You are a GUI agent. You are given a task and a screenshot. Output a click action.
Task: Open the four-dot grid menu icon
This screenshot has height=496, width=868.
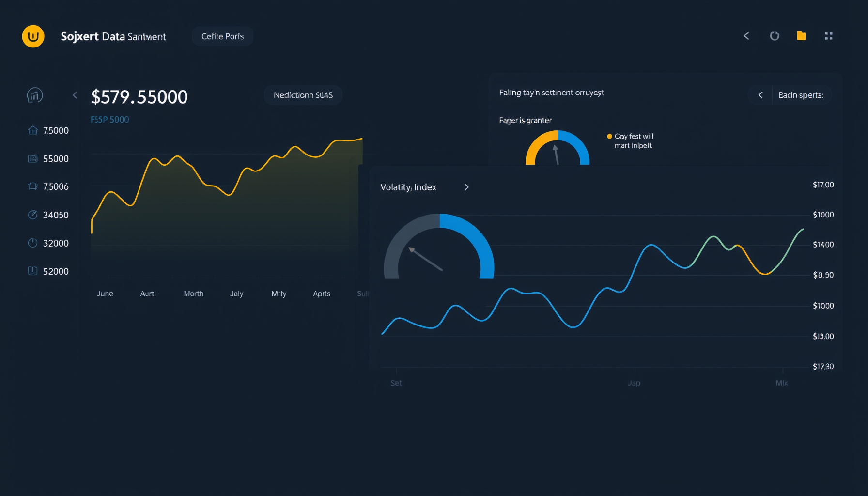829,36
